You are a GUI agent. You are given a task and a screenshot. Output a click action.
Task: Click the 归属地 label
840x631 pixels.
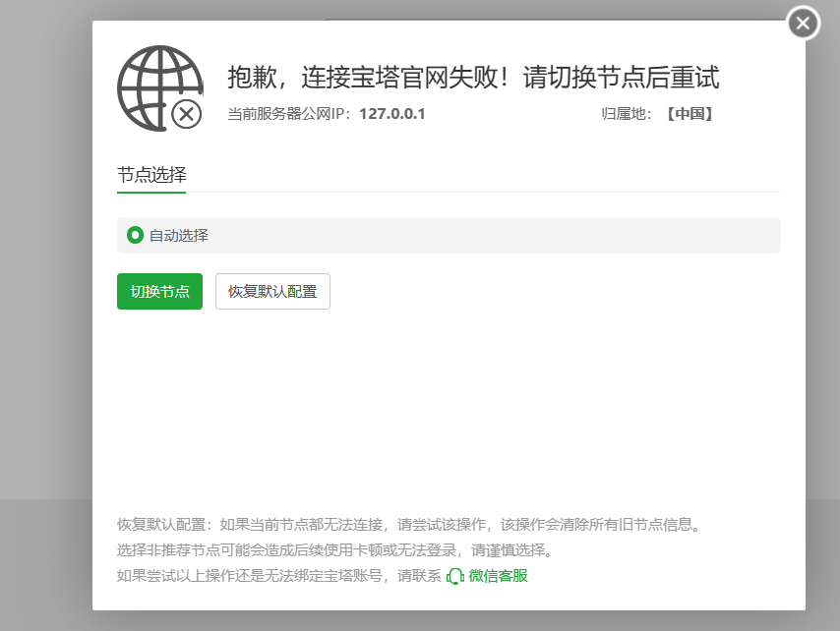(x=626, y=114)
